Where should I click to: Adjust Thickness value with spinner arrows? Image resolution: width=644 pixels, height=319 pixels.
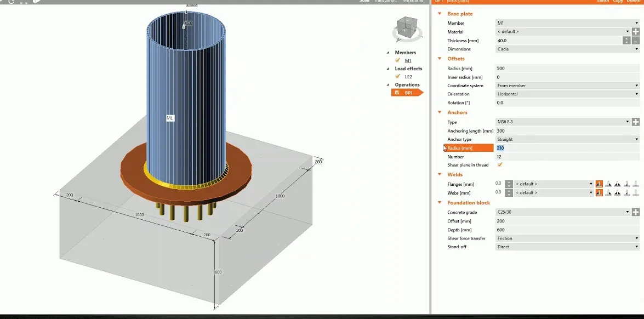626,41
